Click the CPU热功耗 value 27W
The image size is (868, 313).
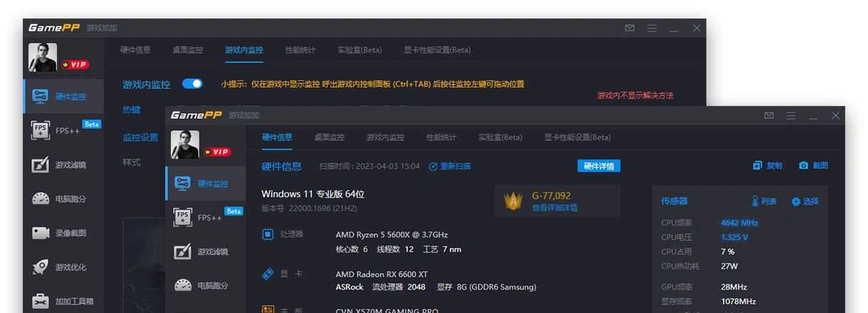[x=730, y=266]
